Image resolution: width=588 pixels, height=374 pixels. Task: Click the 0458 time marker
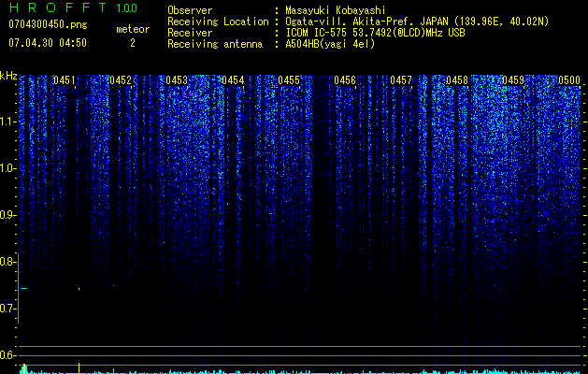click(x=457, y=80)
